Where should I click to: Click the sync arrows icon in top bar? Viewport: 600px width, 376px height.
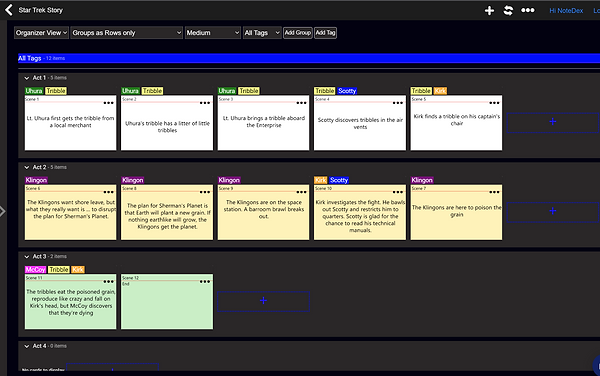[x=508, y=10]
